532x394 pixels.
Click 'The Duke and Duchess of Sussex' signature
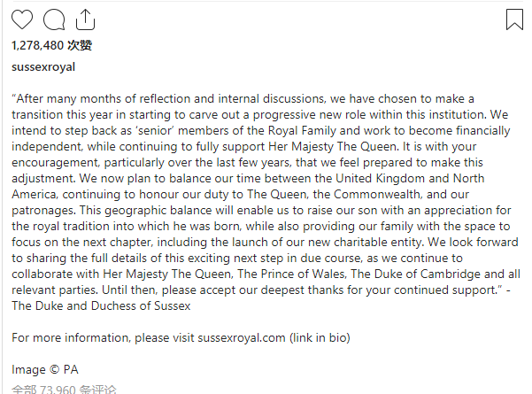click(101, 305)
